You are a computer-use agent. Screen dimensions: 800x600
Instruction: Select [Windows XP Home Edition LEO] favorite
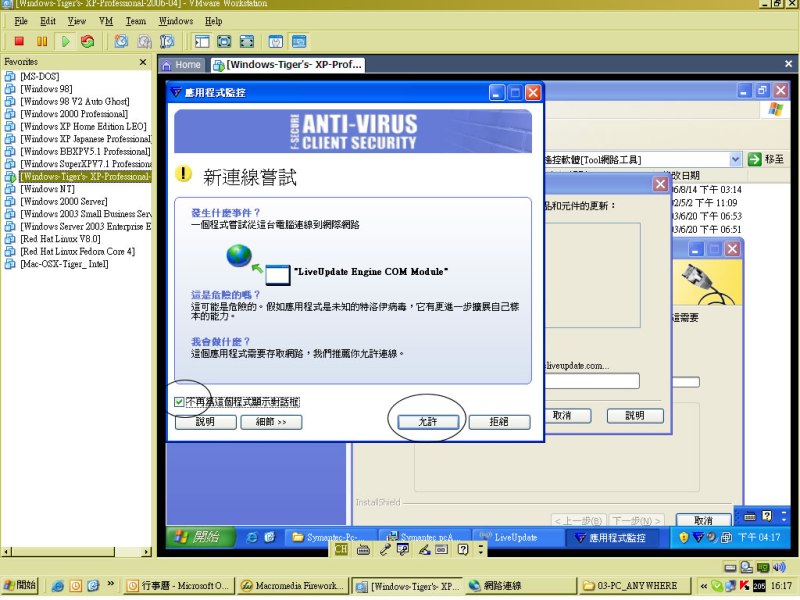(x=83, y=127)
